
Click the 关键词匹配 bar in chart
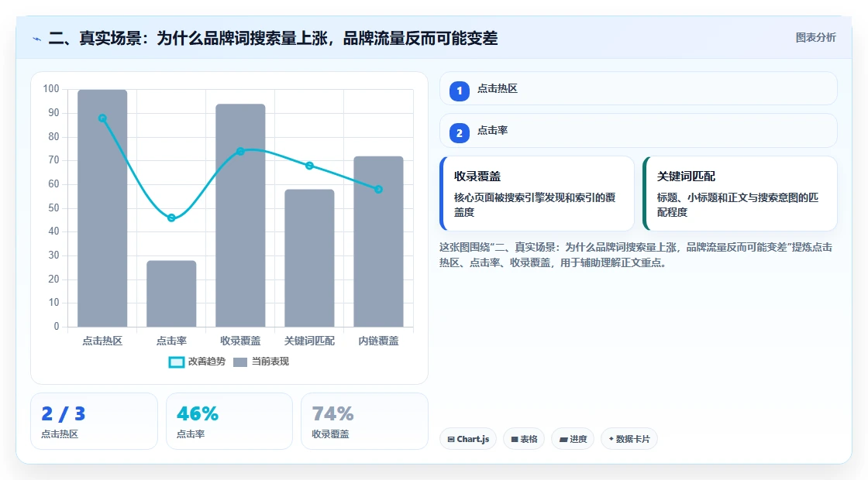(309, 258)
